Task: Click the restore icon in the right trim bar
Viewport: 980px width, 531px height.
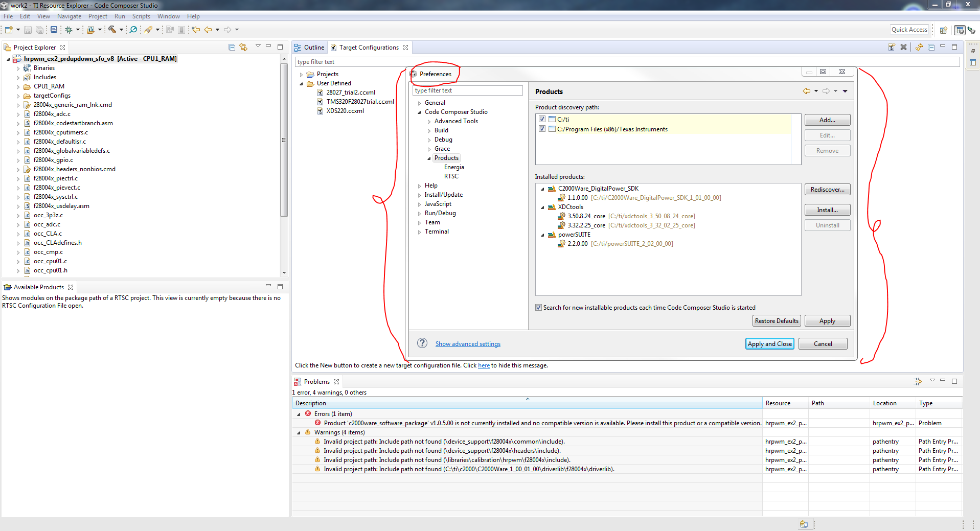Action: click(972, 51)
